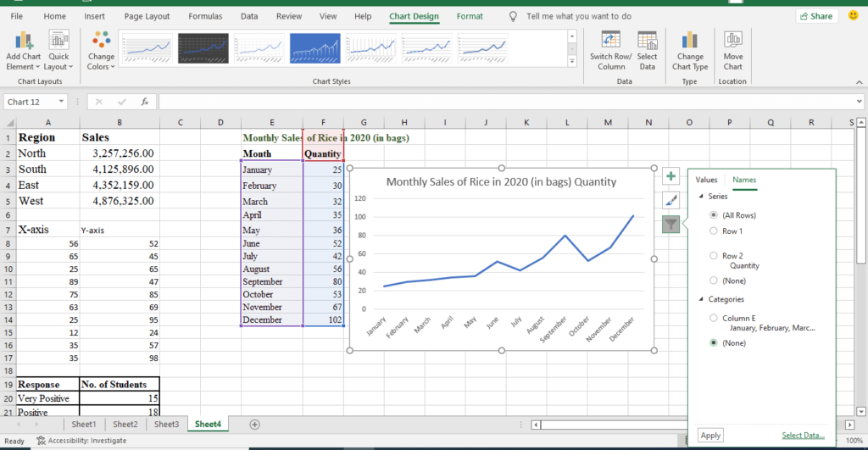Collapse the Categories section triangle
868x450 pixels.
click(701, 299)
